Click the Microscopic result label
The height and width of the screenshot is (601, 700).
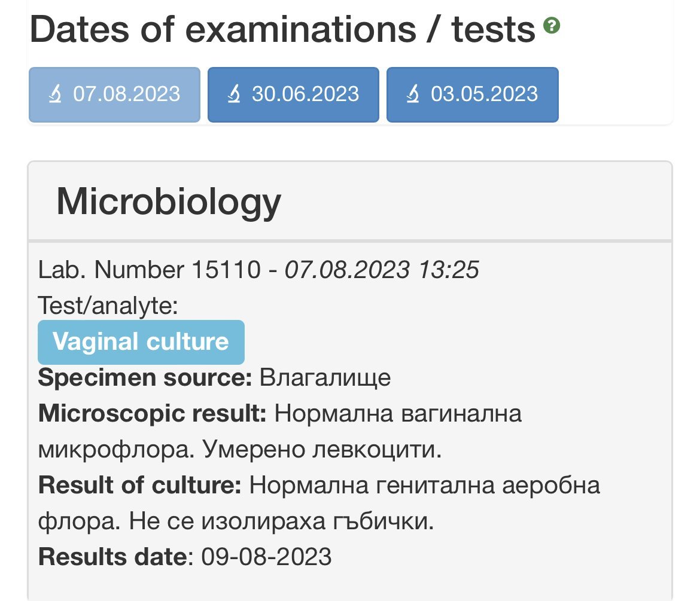pos(153,414)
